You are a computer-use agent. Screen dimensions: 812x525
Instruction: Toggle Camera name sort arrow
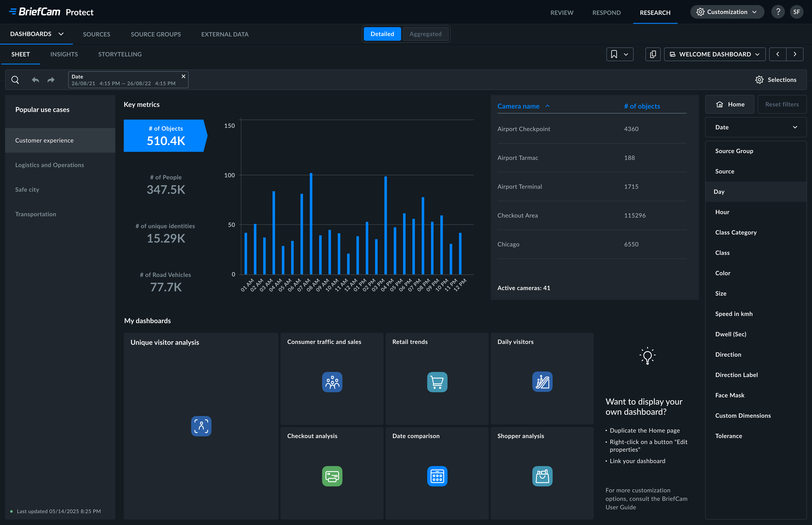pos(547,106)
